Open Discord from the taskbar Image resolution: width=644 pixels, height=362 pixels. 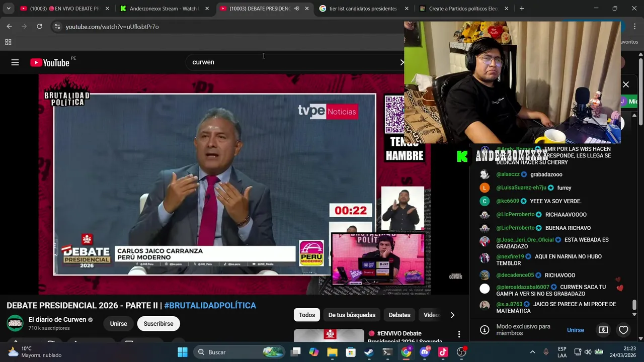(x=424, y=352)
